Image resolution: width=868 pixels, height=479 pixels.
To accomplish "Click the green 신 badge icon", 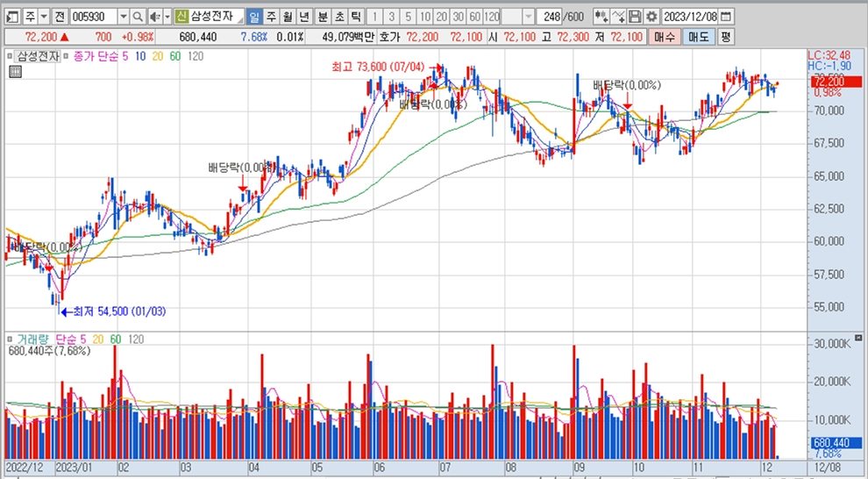I will point(181,17).
